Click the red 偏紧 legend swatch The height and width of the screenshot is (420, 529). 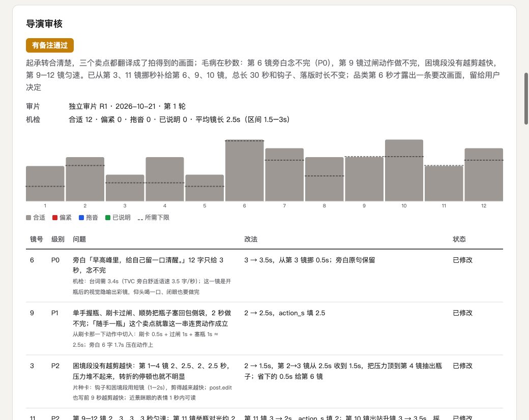click(x=55, y=218)
